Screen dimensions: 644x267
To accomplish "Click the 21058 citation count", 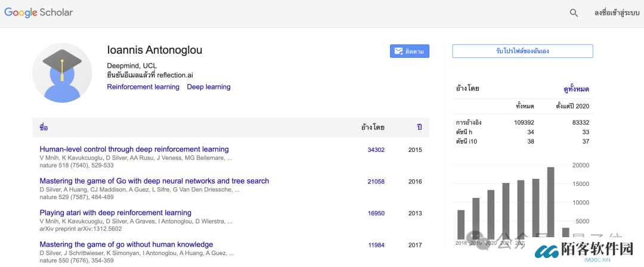I will 376,182.
